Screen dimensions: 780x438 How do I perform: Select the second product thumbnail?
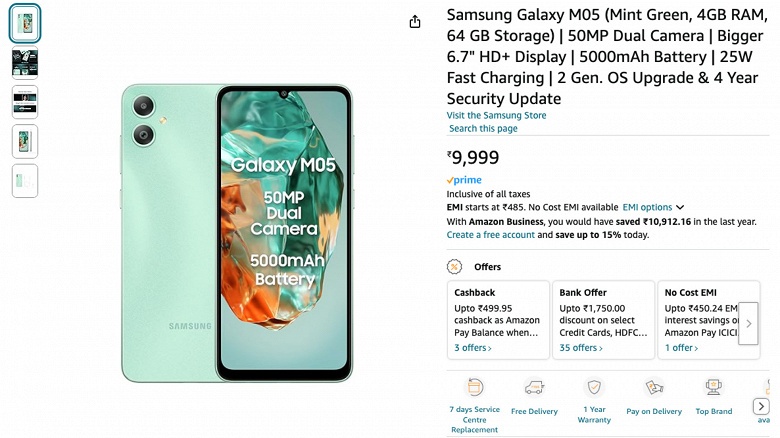coord(25,63)
